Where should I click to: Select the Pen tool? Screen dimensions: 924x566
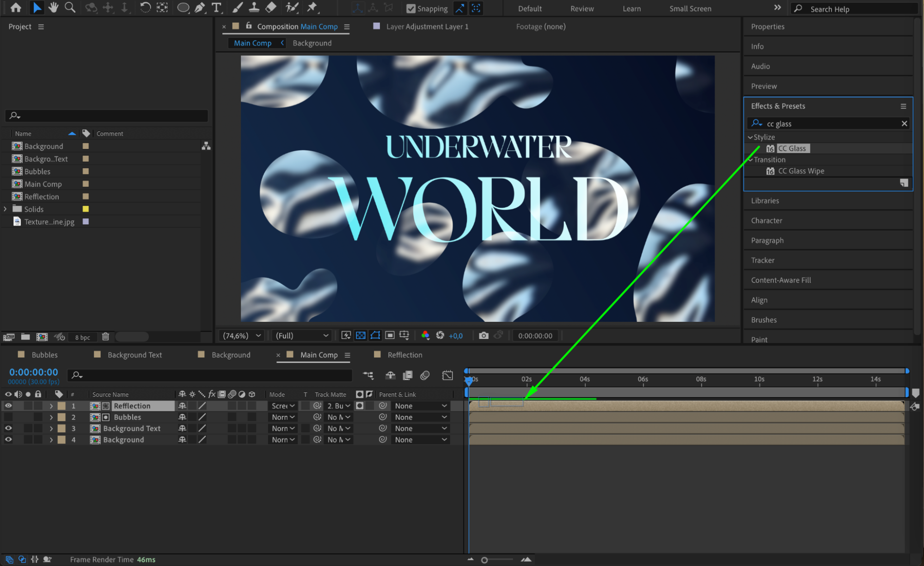click(200, 7)
